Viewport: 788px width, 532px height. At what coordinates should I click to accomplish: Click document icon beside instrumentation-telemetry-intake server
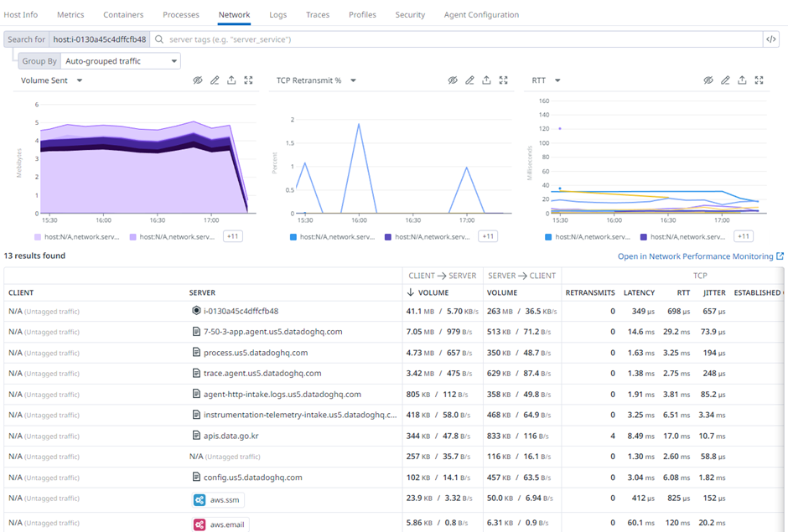tap(196, 415)
